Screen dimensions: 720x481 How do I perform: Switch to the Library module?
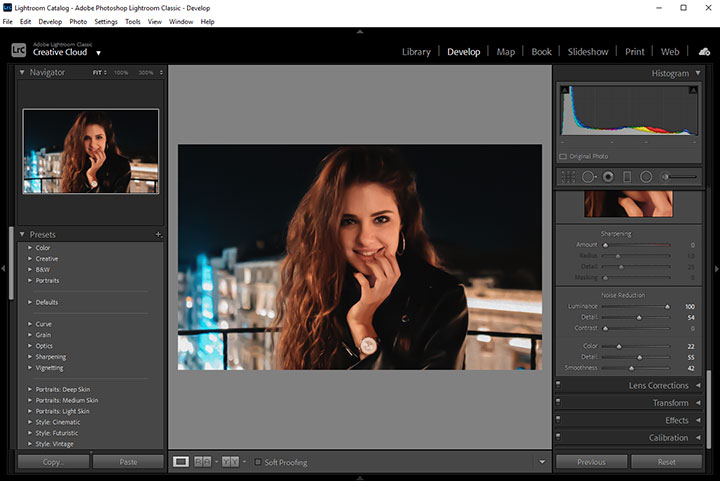pyautogui.click(x=416, y=52)
